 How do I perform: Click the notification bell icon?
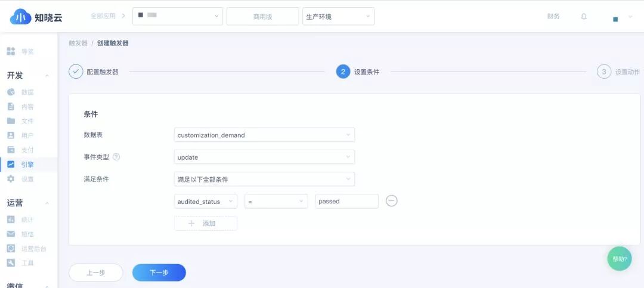coord(584,17)
